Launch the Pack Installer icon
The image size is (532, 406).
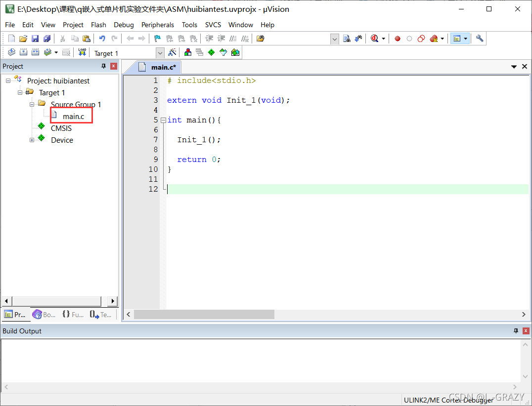pyautogui.click(x=235, y=52)
